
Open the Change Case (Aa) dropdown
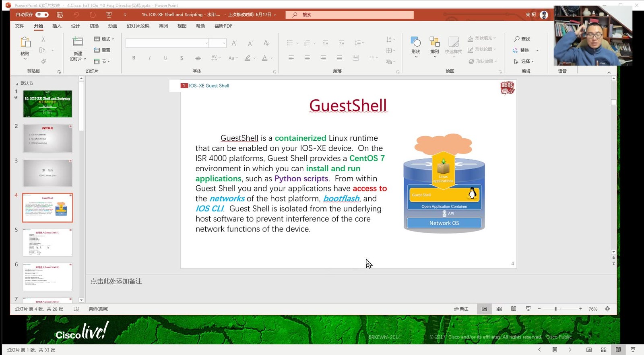point(233,58)
